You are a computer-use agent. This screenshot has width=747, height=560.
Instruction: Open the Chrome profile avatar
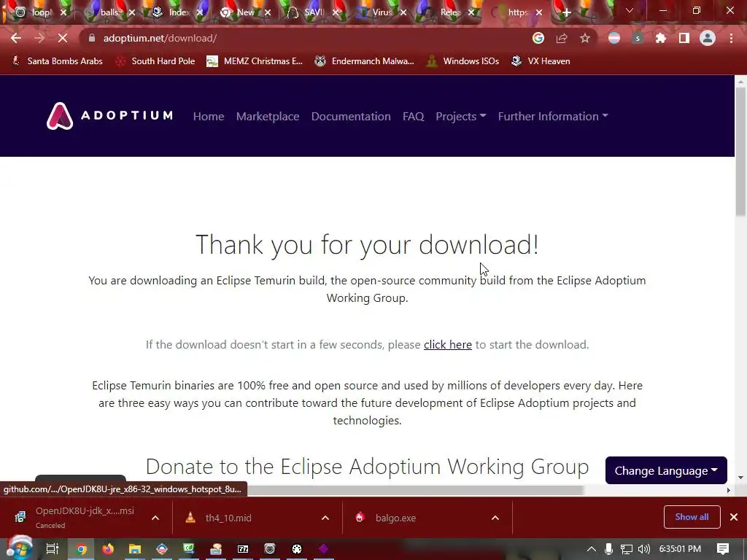[x=708, y=38]
